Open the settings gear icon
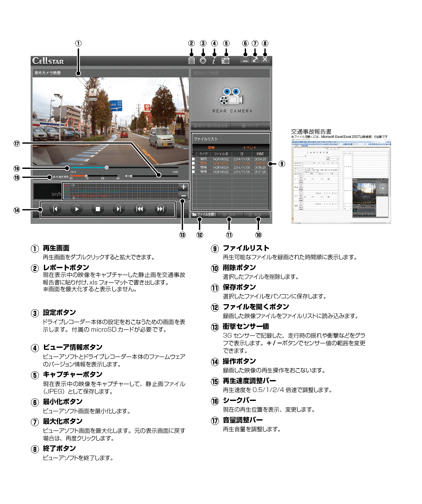Viewport: 422px width, 504px height. pos(203,61)
